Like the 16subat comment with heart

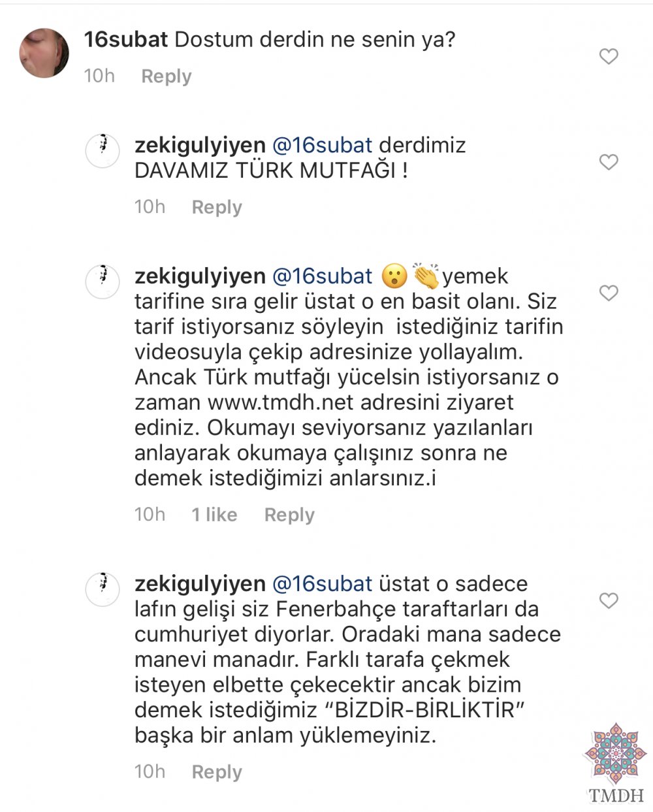[x=609, y=57]
